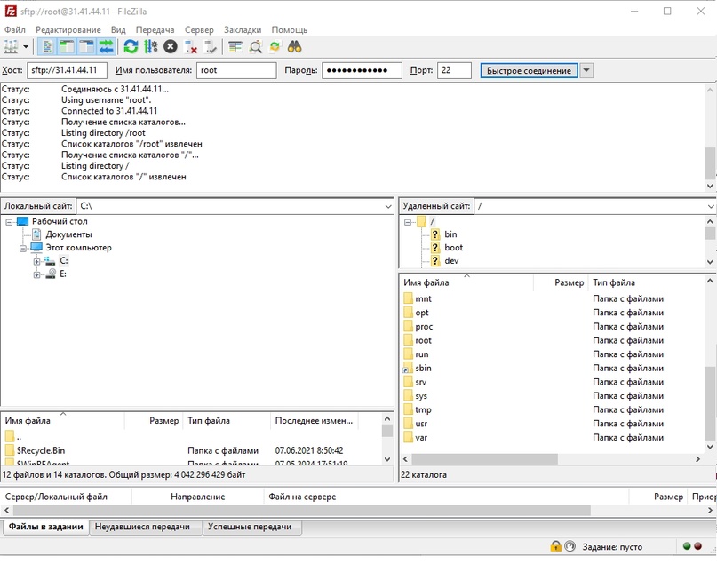
Task: Cancel current operation with X icon
Action: [170, 46]
